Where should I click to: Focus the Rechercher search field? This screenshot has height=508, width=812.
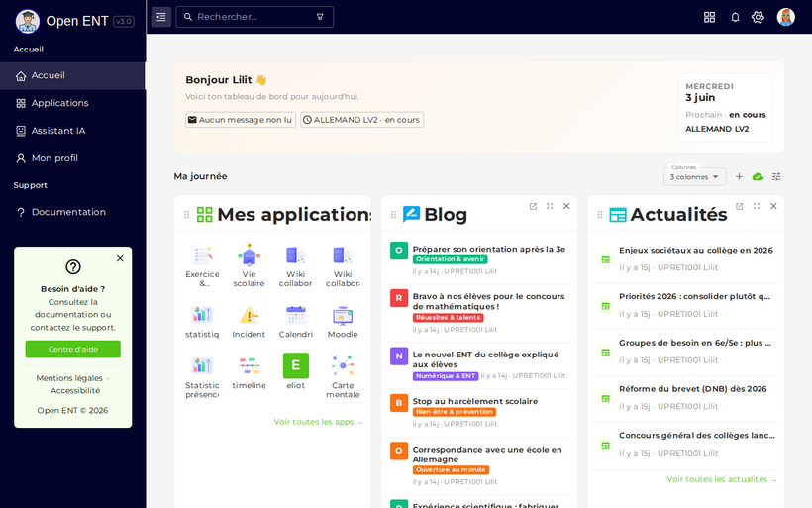point(254,17)
